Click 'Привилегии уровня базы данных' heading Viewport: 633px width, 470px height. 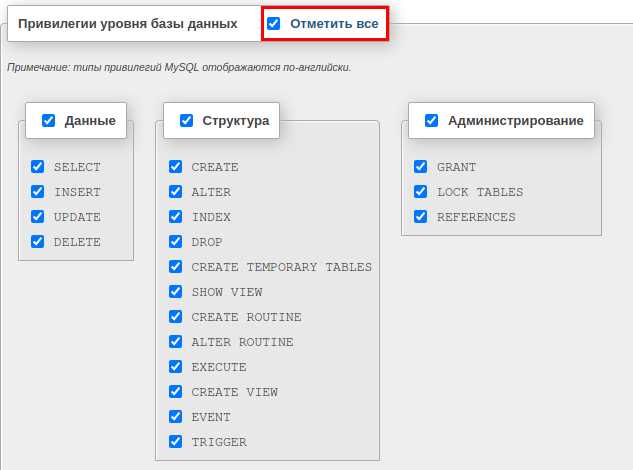pos(128,24)
